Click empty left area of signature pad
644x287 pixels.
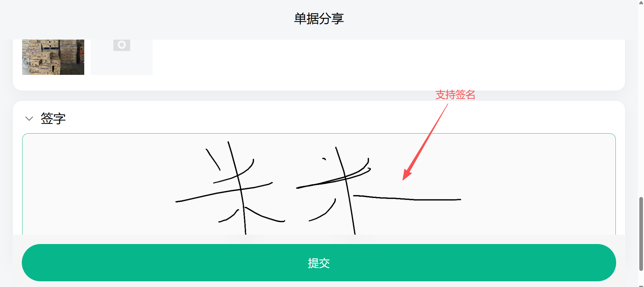pyautogui.click(x=97, y=185)
